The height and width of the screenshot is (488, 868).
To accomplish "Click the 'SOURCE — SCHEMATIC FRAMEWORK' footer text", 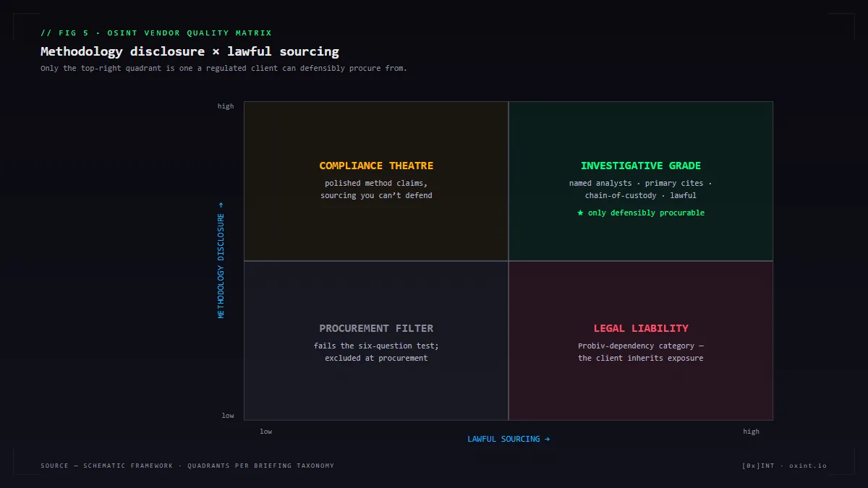I will pyautogui.click(x=187, y=466).
